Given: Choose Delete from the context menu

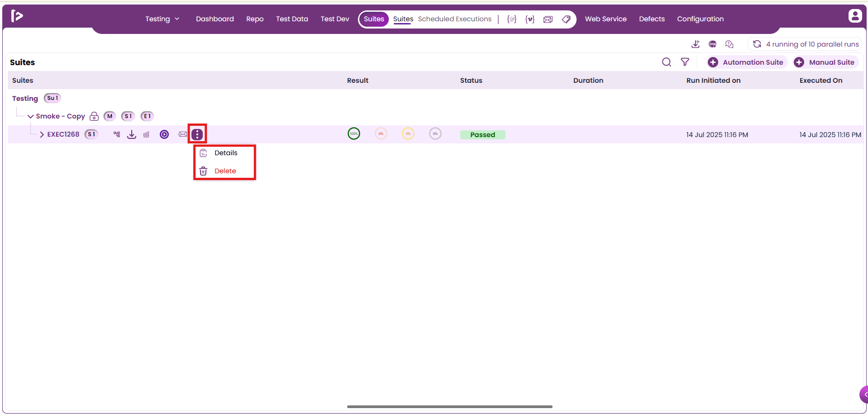Looking at the screenshot, I should pos(225,171).
